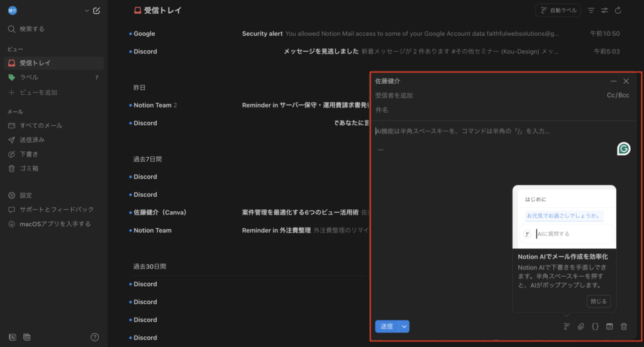Click the curly braces snippet icon
The width and height of the screenshot is (644, 347).
(595, 326)
